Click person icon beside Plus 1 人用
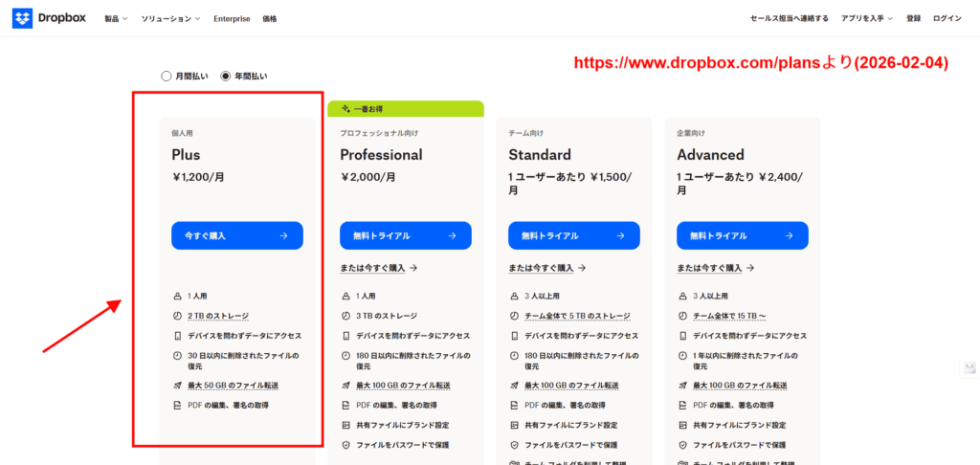 point(177,296)
